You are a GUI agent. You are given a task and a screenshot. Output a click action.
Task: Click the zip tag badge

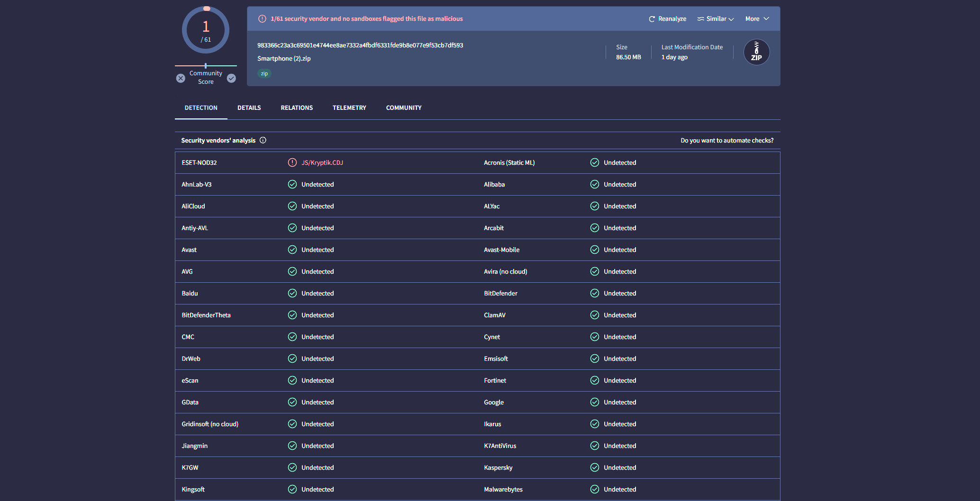point(264,73)
